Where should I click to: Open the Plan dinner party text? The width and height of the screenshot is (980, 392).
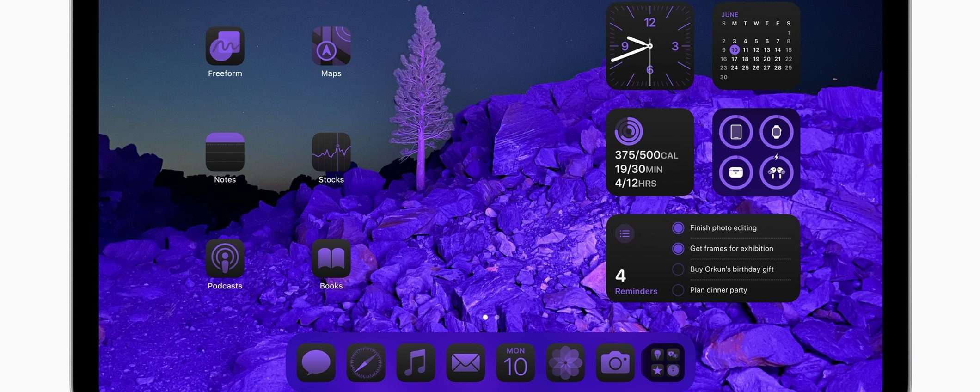(718, 290)
